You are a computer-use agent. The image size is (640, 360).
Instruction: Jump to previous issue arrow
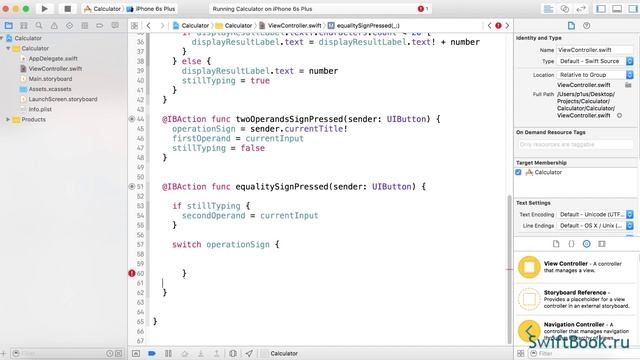489,26
